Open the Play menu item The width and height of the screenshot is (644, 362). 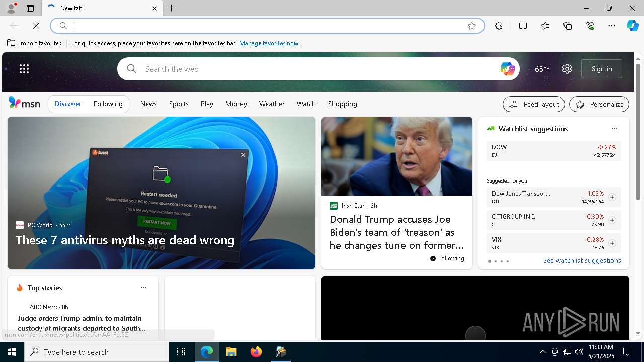pyautogui.click(x=207, y=104)
